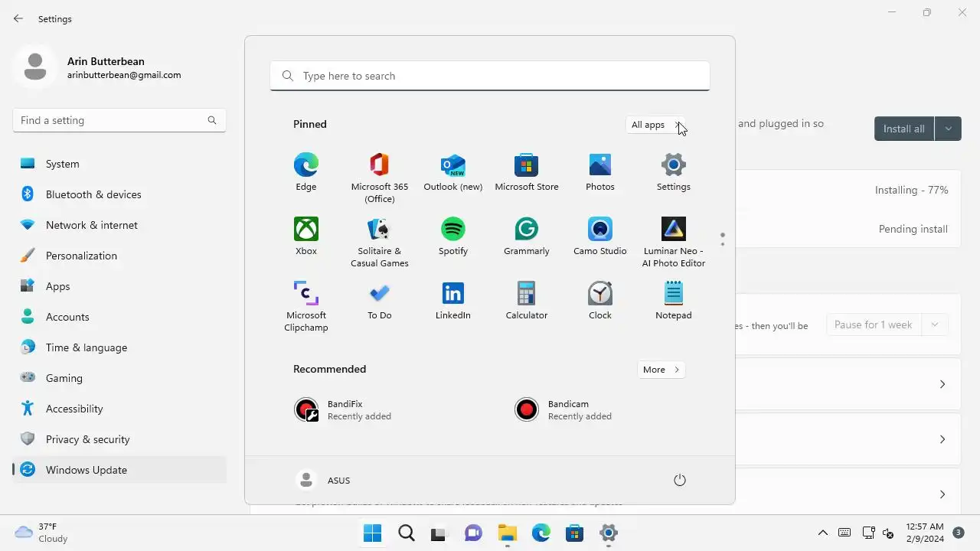Select Time & language settings
The image size is (980, 551).
pos(119,347)
